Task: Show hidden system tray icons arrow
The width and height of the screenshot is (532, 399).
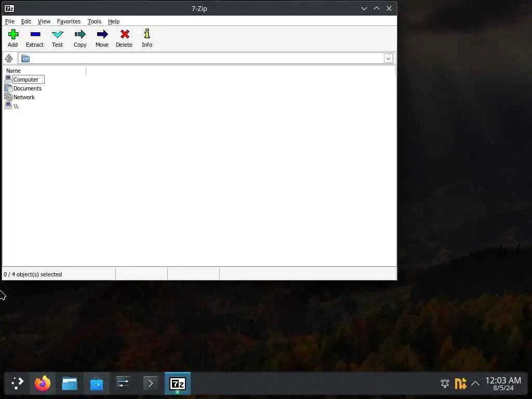Action: 475,383
